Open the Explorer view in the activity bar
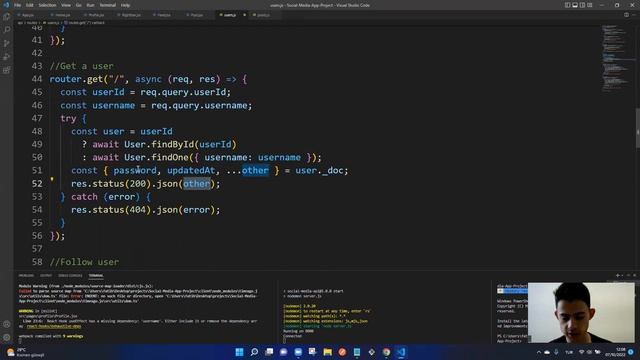 (x=7, y=17)
